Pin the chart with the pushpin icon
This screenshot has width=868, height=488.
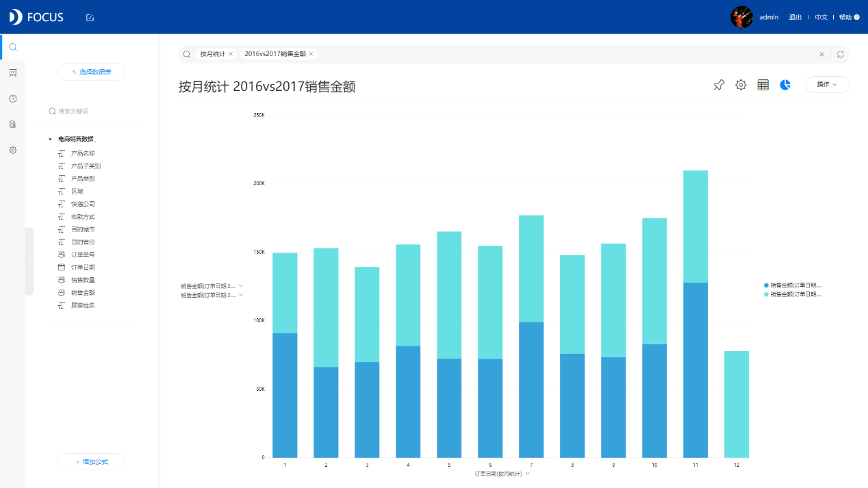(719, 85)
